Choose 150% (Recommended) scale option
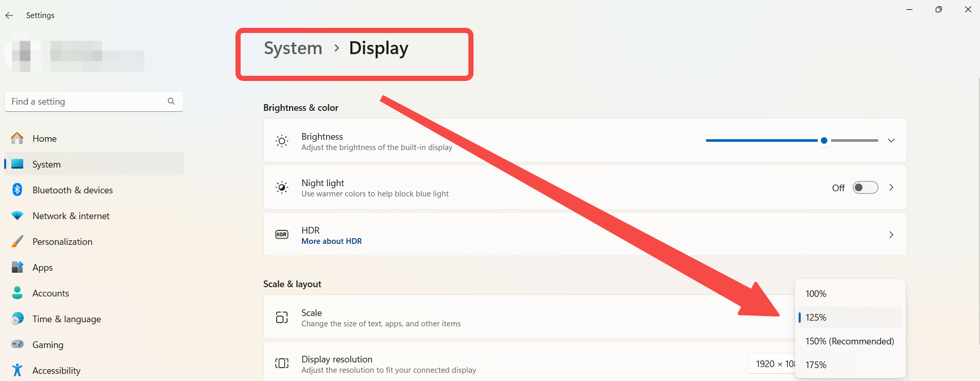This screenshot has width=980, height=381. click(x=850, y=341)
